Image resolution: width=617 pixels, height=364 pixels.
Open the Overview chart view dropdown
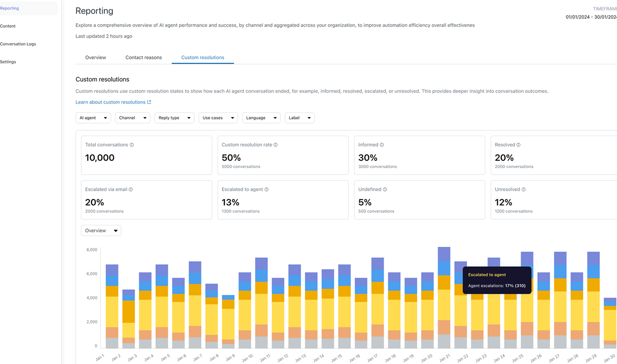click(x=101, y=231)
